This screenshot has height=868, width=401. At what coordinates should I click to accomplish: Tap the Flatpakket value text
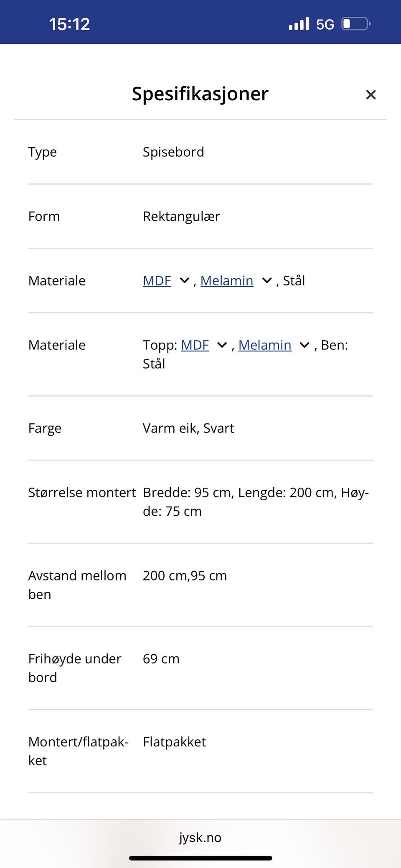pyautogui.click(x=174, y=742)
